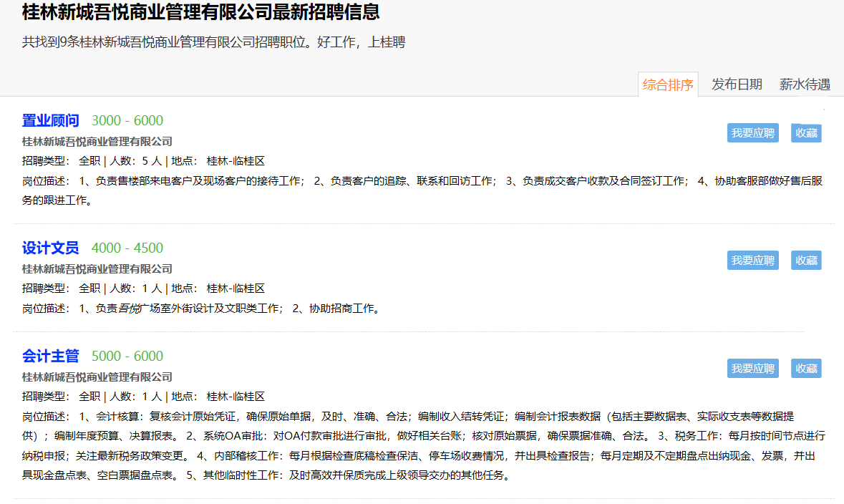Open the 设计文员 job listing
844x504 pixels.
(51, 248)
